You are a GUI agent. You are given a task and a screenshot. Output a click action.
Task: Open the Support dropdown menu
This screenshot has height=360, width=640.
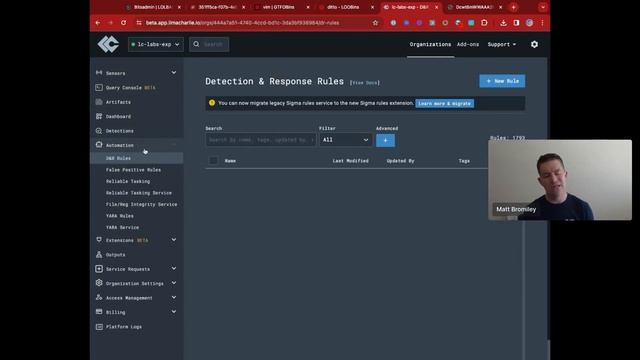502,44
